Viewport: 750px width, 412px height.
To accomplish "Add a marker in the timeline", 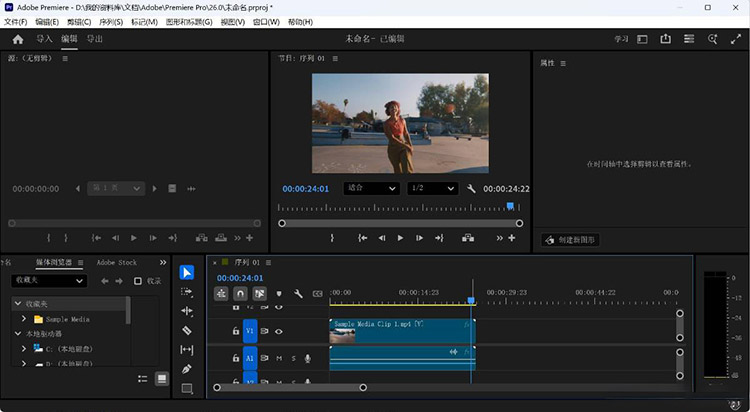I will tap(279, 294).
